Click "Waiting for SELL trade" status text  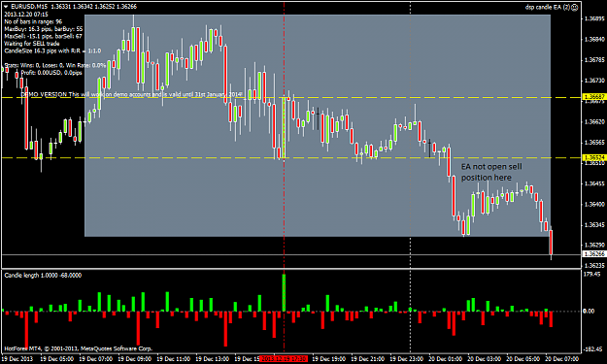[x=32, y=44]
